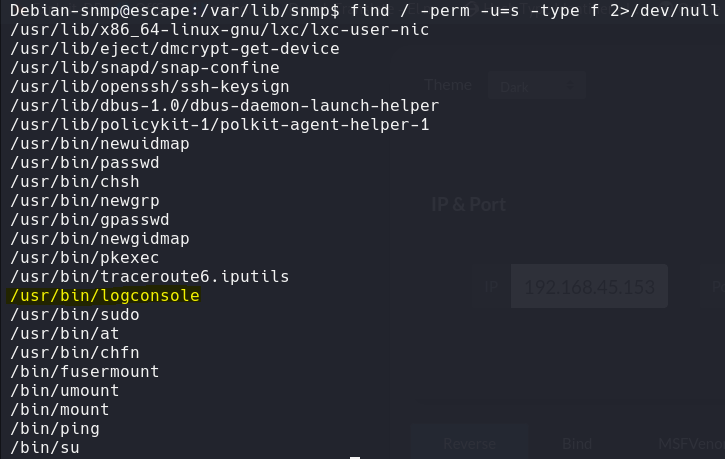Screen dimensions: 725x459
Task: Open the Theme dropdown showing Dark
Action: coord(535,86)
